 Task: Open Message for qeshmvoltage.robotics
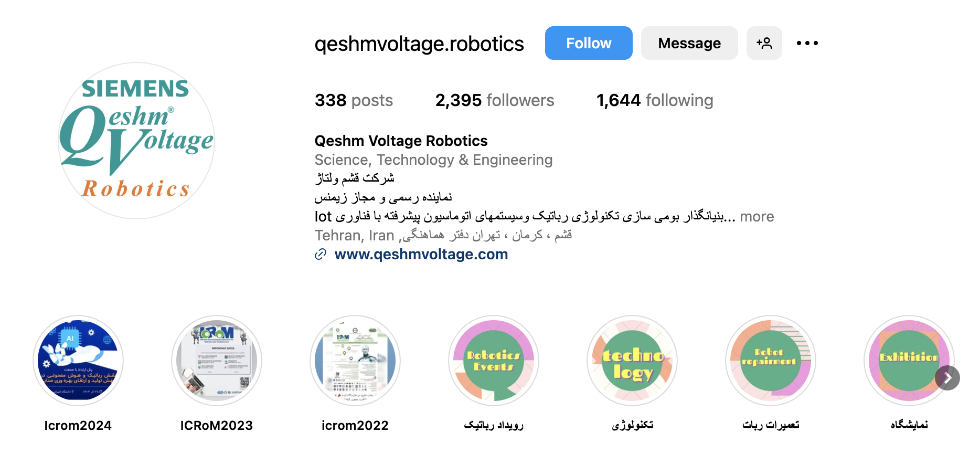point(689,43)
